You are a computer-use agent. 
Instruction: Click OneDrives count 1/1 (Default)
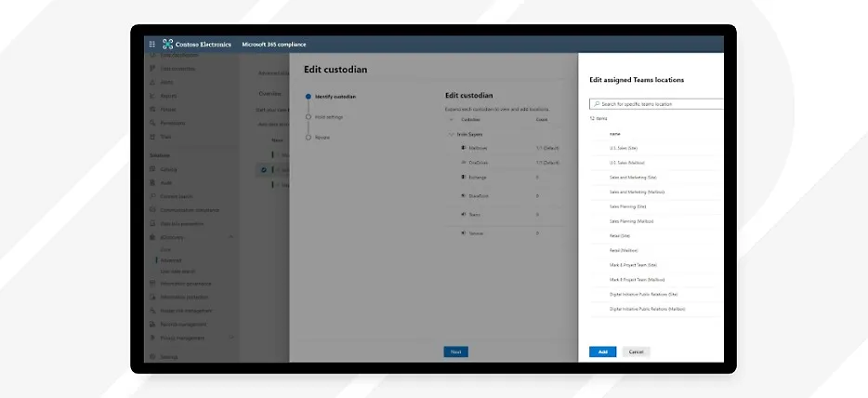pos(547,163)
